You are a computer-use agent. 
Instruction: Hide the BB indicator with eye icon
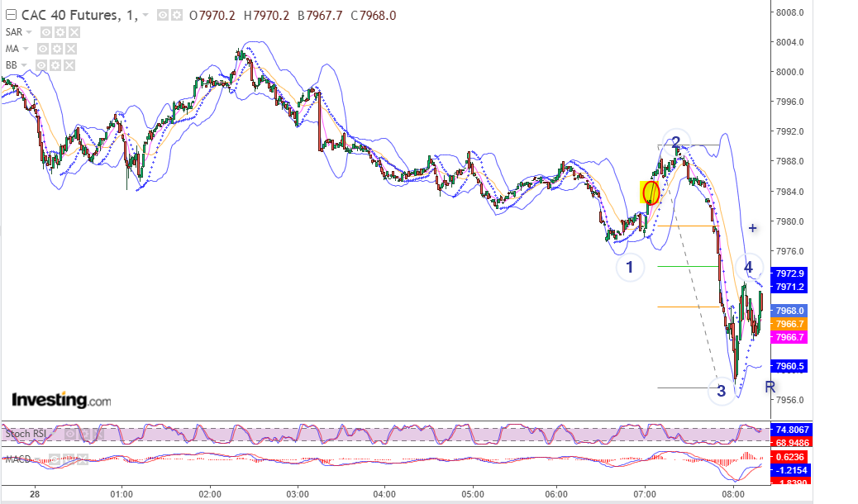pyautogui.click(x=41, y=65)
